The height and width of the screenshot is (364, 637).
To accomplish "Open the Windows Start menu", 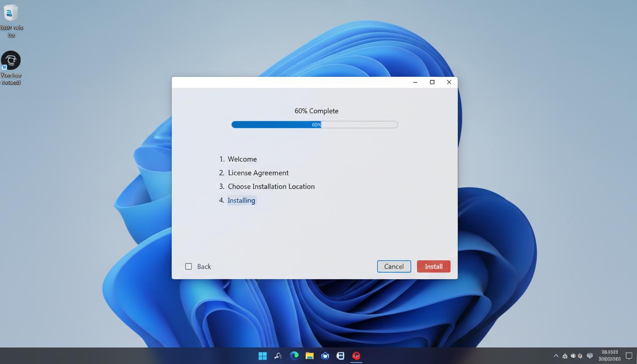I will point(263,356).
